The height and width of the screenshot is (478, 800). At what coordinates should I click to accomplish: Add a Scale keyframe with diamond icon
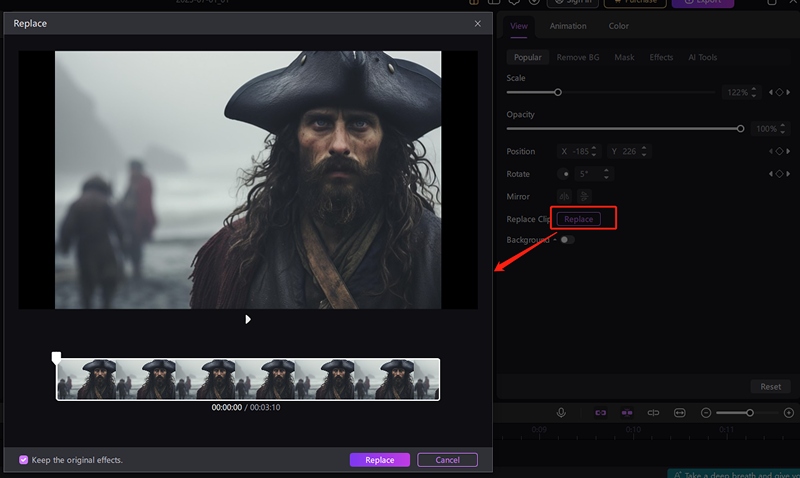click(779, 92)
